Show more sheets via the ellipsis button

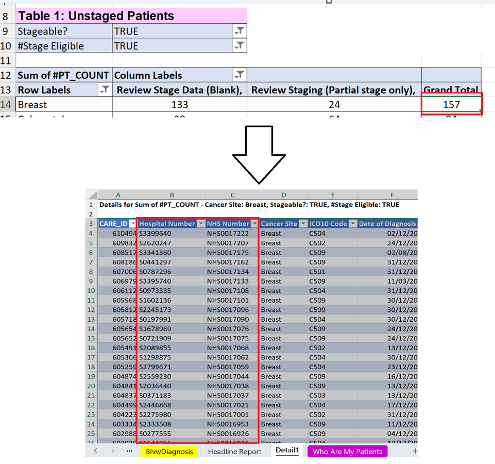(x=130, y=451)
